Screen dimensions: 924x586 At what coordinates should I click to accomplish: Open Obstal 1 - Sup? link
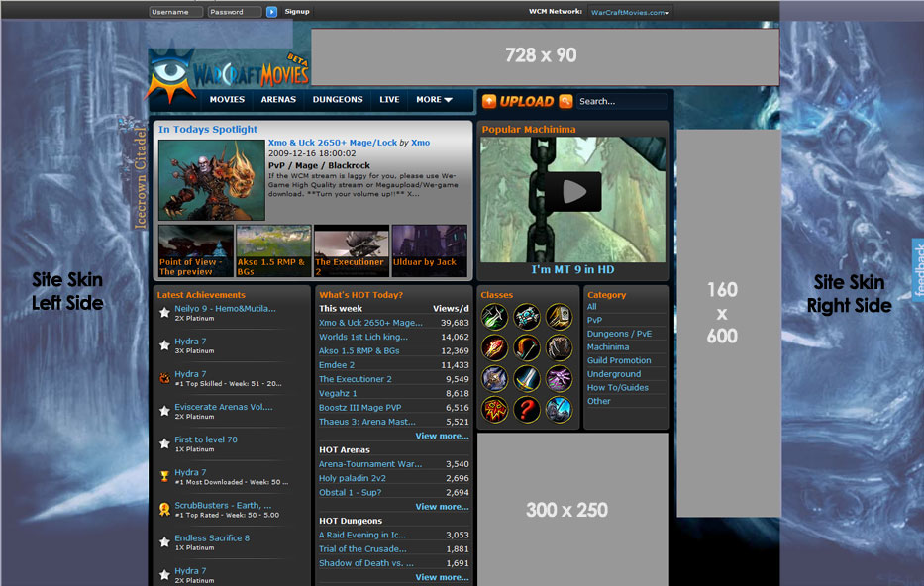click(x=350, y=492)
